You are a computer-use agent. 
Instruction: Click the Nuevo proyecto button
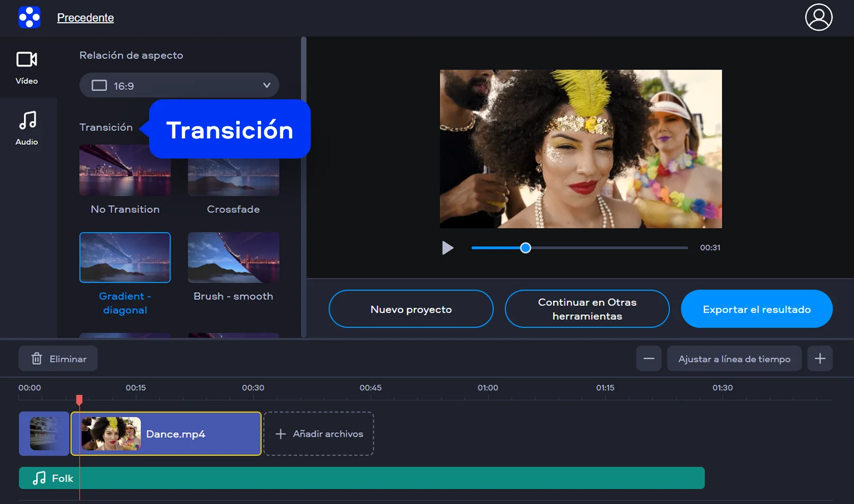pos(411,309)
